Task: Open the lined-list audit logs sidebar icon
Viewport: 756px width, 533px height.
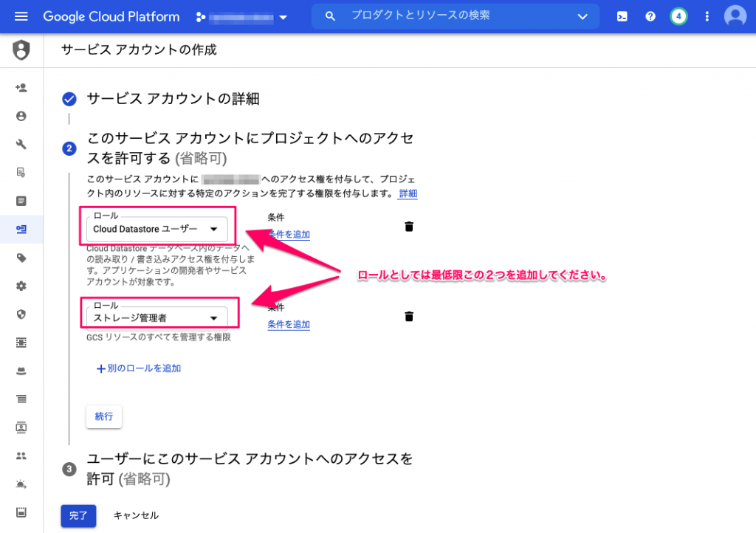Action: tap(21, 399)
